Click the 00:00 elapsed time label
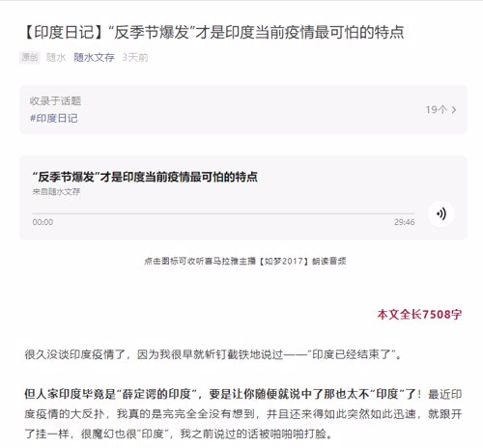 (x=43, y=222)
